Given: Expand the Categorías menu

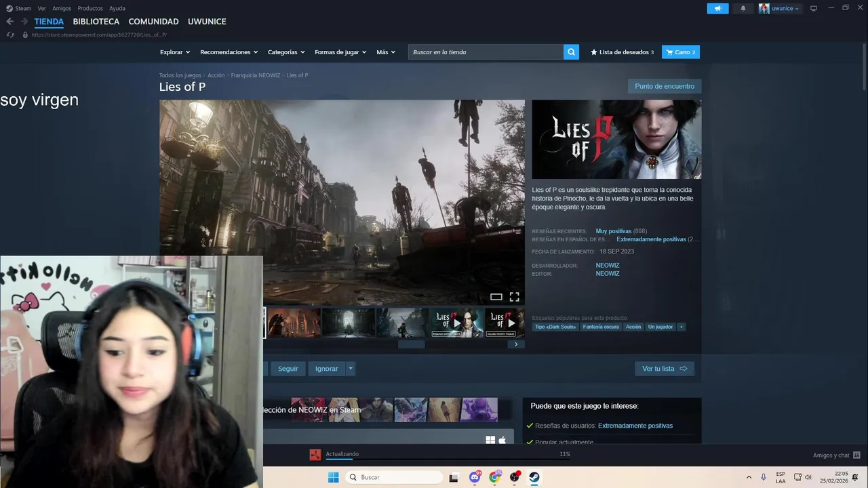Looking at the screenshot, I should point(286,52).
